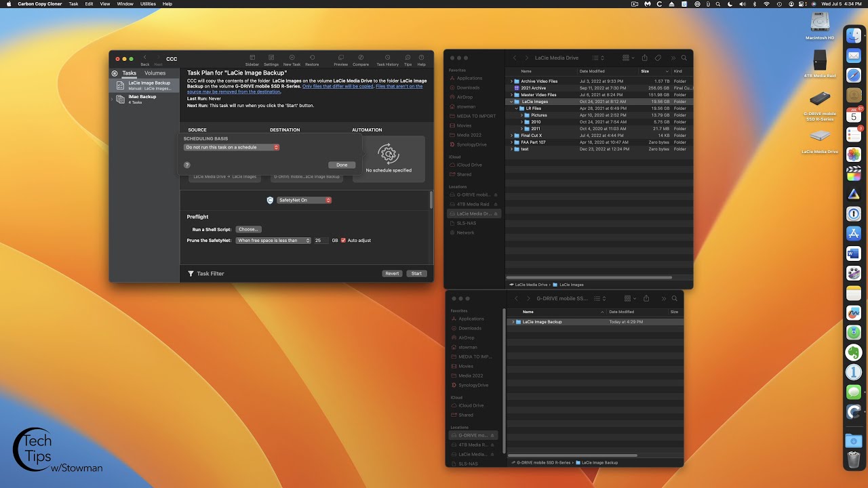
Task: Open the Carbon Copy Cloner app menu
Action: coord(39,4)
